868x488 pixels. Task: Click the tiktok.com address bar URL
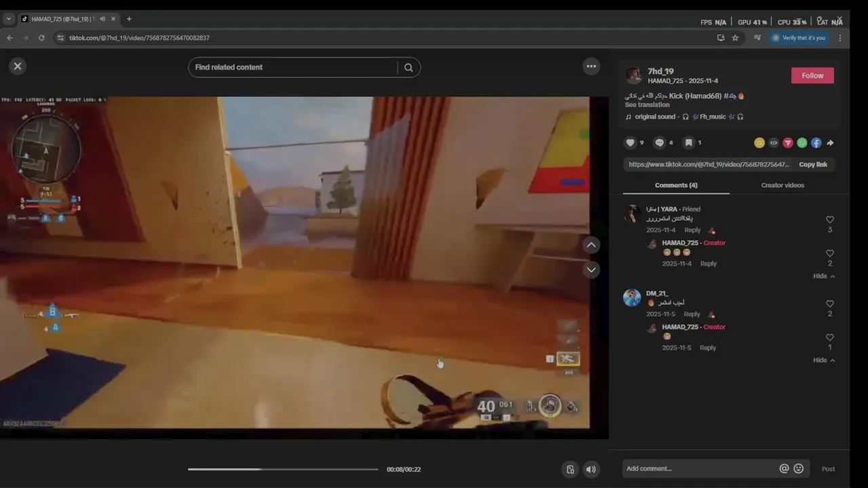[x=139, y=38]
